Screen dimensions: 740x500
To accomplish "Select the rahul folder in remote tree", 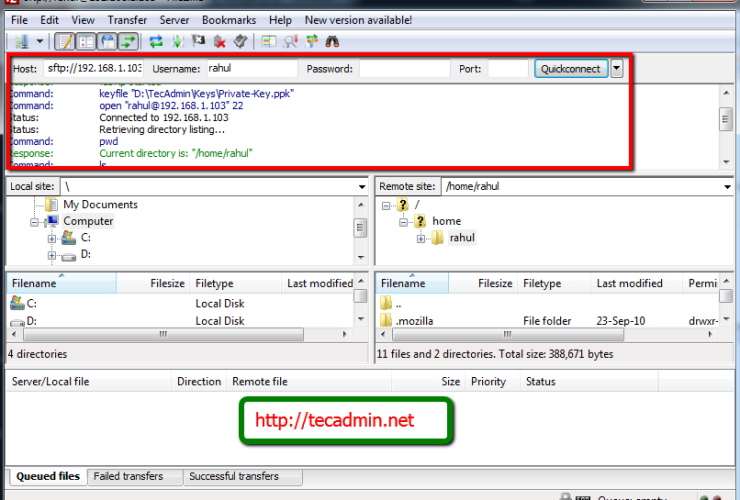I will pos(461,238).
